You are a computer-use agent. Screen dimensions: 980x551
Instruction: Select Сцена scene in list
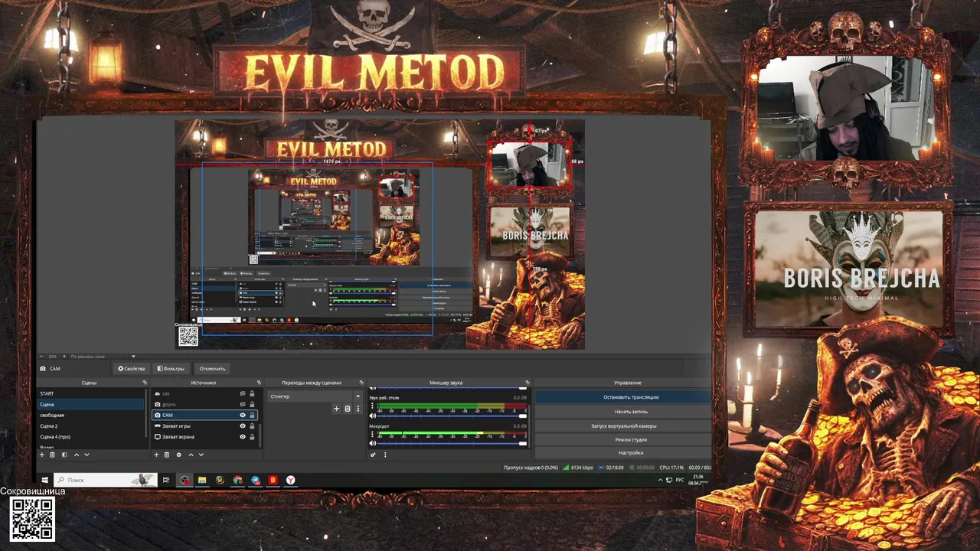[x=90, y=404]
